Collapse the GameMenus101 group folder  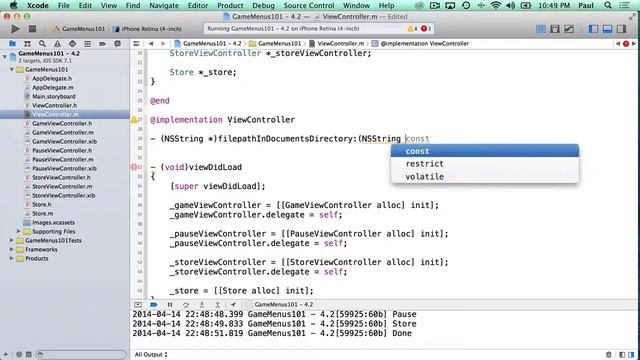[x=12, y=69]
